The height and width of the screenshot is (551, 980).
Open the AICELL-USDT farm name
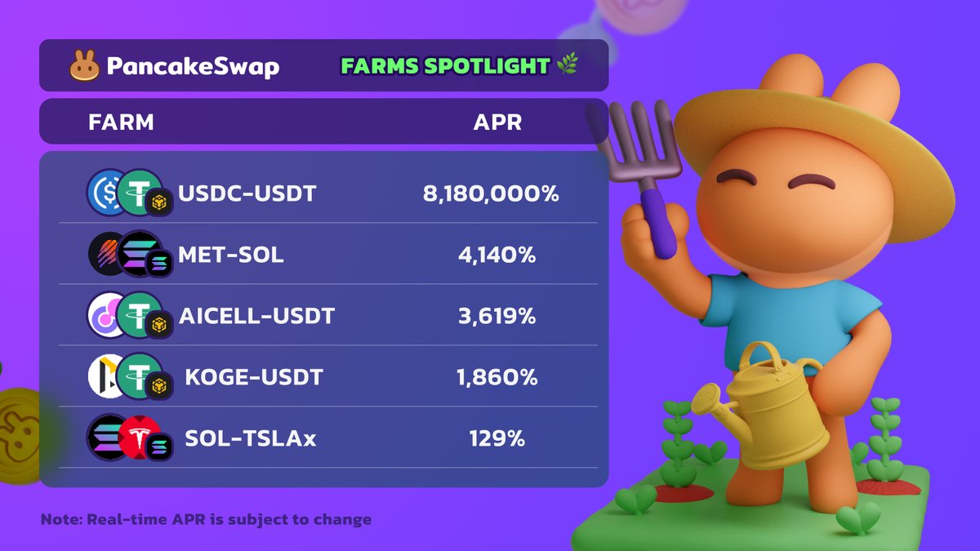(x=256, y=316)
